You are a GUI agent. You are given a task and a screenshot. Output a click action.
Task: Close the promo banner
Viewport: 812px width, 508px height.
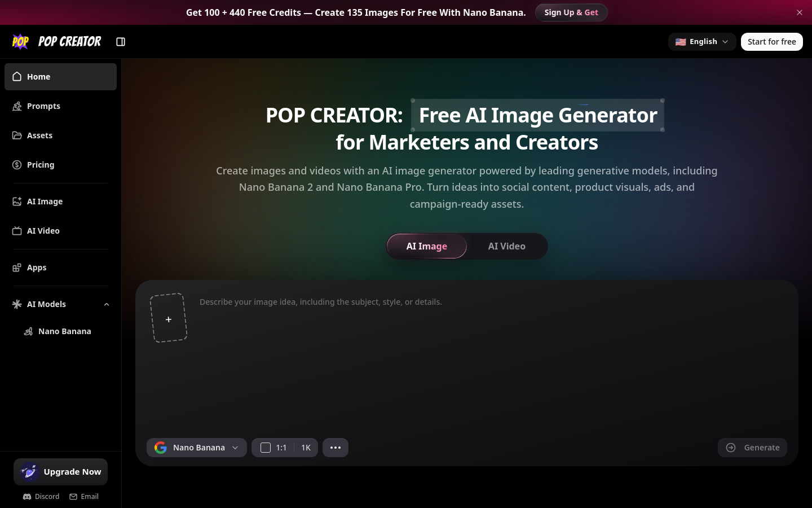click(799, 12)
